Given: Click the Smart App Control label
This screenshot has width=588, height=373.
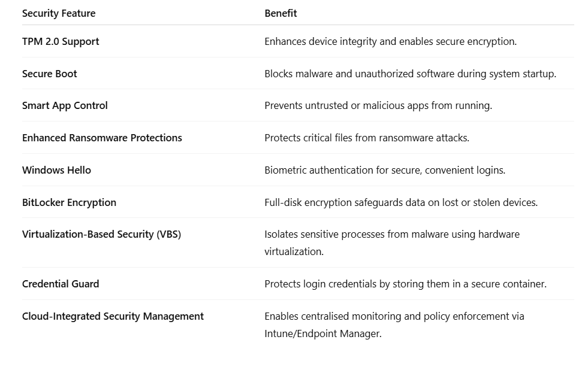Looking at the screenshot, I should click(x=65, y=105).
